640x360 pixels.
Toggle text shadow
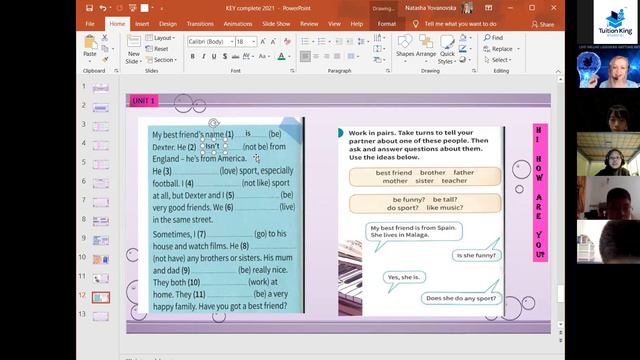point(224,56)
